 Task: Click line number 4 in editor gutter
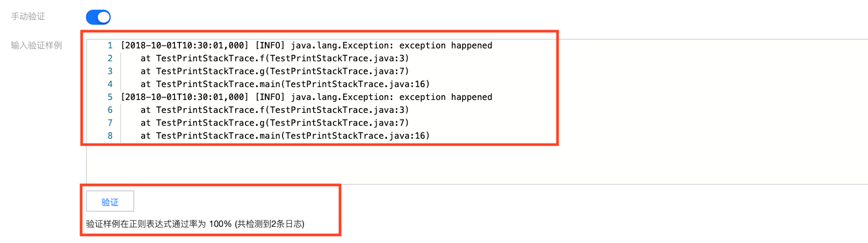tap(110, 84)
